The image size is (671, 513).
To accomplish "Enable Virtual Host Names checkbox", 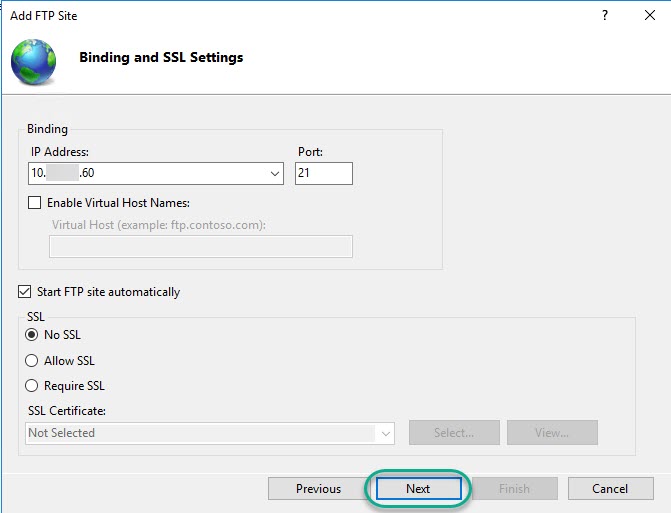I will click(x=34, y=202).
